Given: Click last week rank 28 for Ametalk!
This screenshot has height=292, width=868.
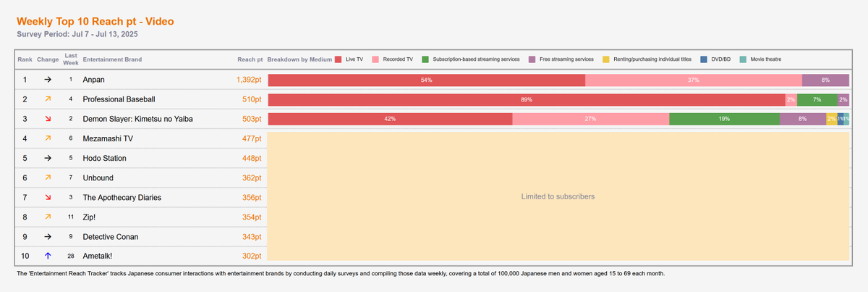Looking at the screenshot, I should (x=71, y=256).
